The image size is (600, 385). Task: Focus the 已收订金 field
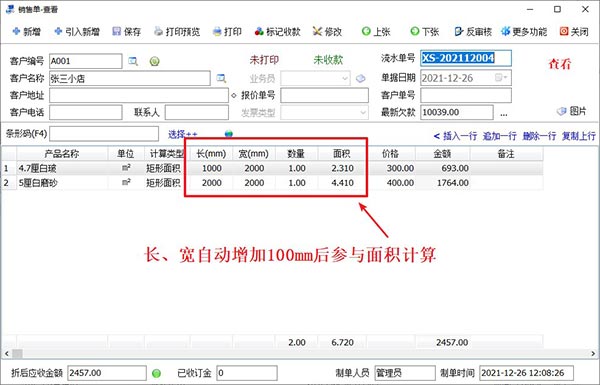247,373
